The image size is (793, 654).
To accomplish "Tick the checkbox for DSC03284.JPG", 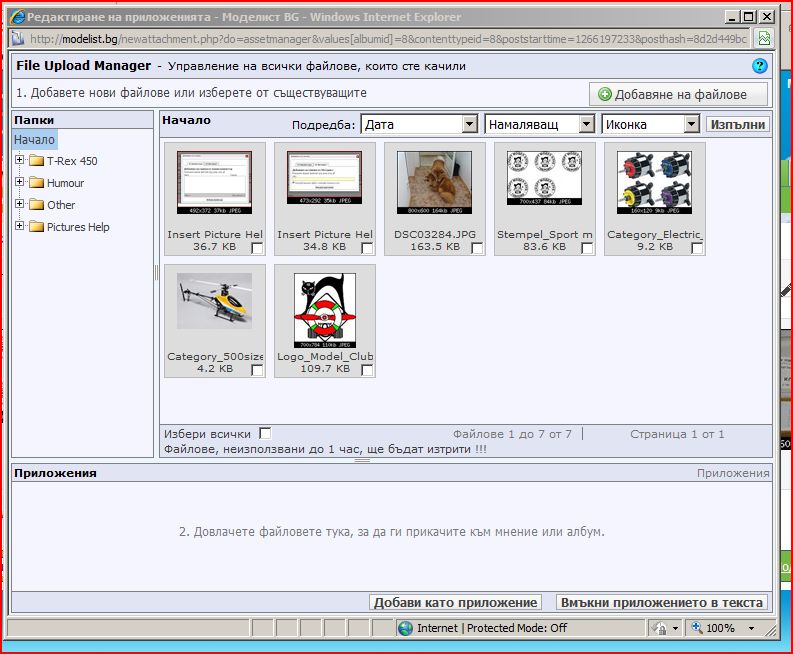I will [477, 248].
